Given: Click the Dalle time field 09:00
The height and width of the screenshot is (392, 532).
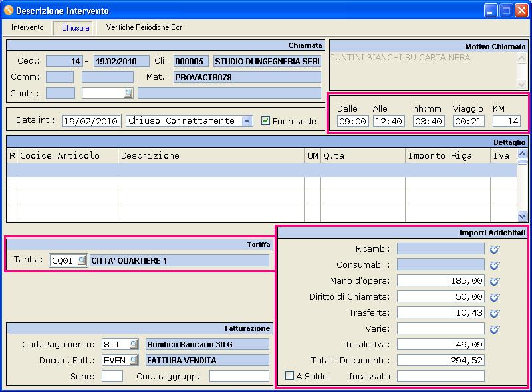Looking at the screenshot, I should coord(352,121).
